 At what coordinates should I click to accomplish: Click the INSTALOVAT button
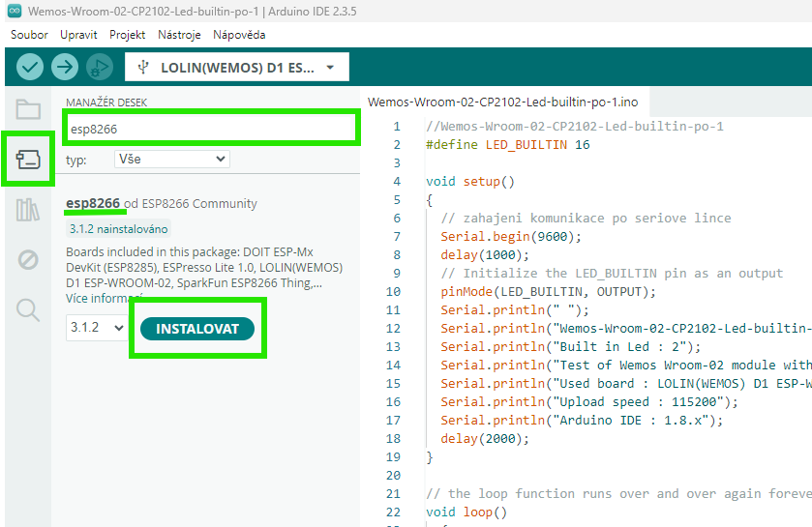[197, 329]
